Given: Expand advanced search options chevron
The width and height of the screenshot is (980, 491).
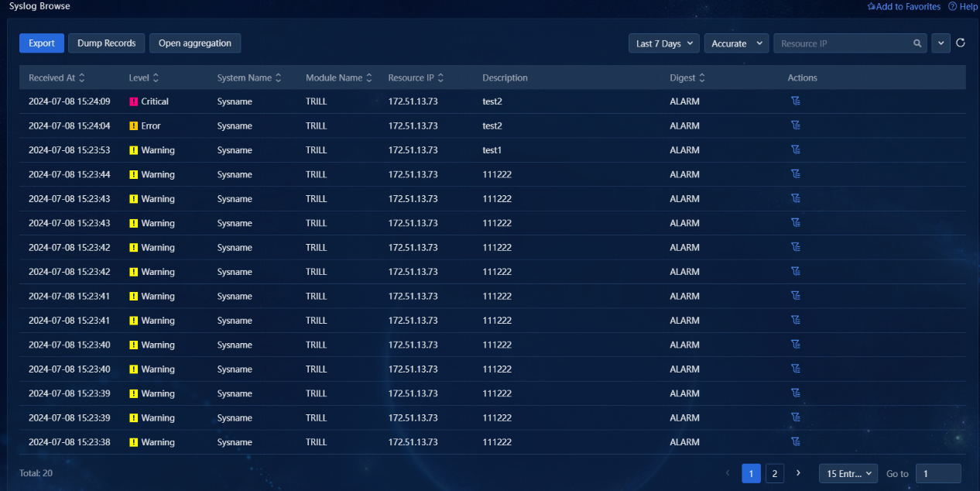Looking at the screenshot, I should coord(941,43).
